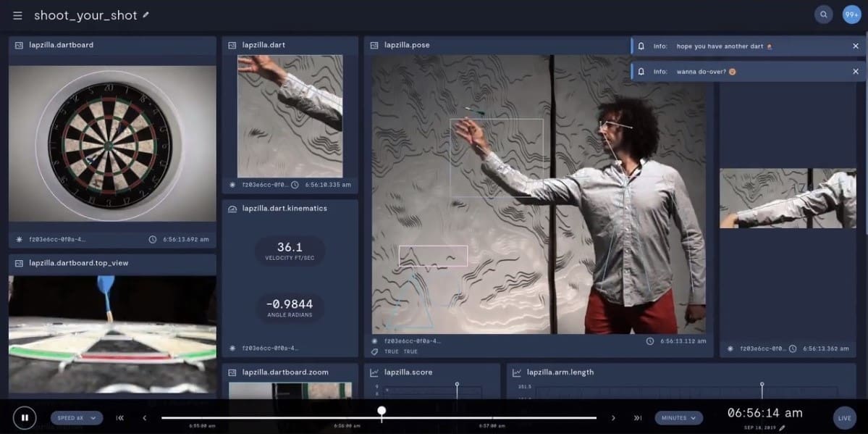Image resolution: width=868 pixels, height=434 pixels.
Task: Click the 36.1 velocity ft/sec value
Action: [290, 247]
